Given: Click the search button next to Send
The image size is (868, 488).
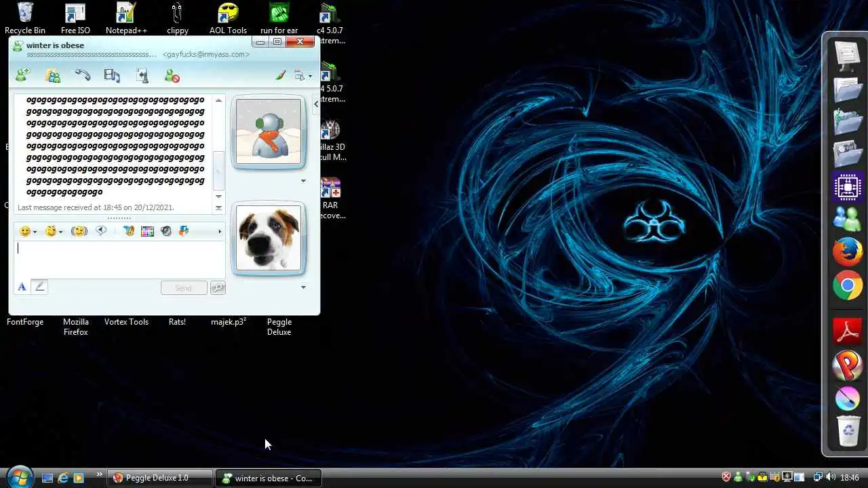Looking at the screenshot, I should click(x=218, y=288).
